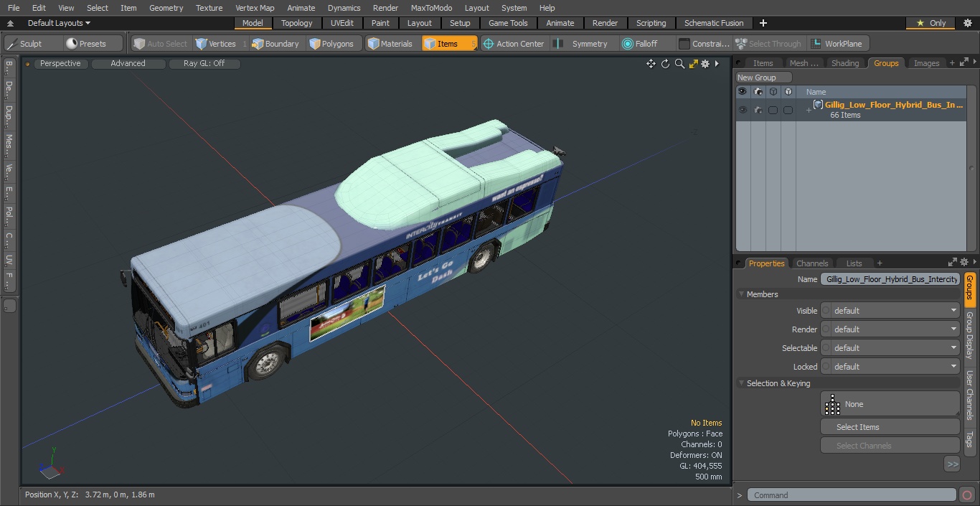The width and height of the screenshot is (980, 506).
Task: Open viewport settings gear
Action: [x=705, y=64]
